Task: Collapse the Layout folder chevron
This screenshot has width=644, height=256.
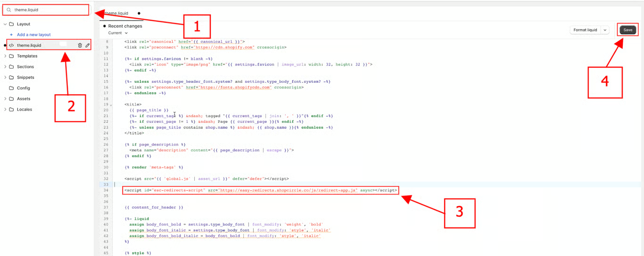Action: (x=5, y=24)
